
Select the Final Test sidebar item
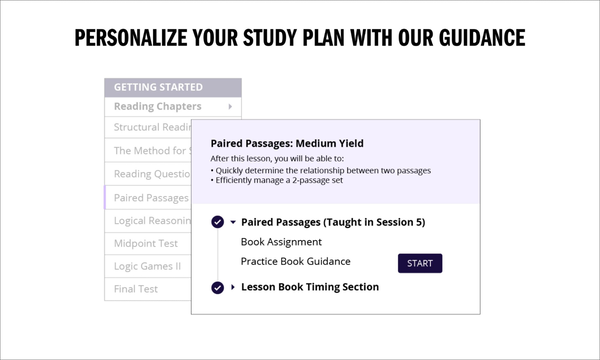point(148,289)
